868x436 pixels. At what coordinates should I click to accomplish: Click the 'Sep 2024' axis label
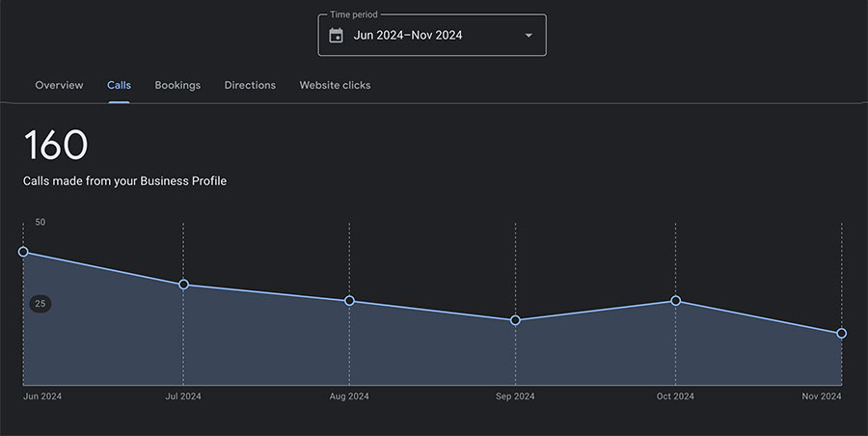515,396
